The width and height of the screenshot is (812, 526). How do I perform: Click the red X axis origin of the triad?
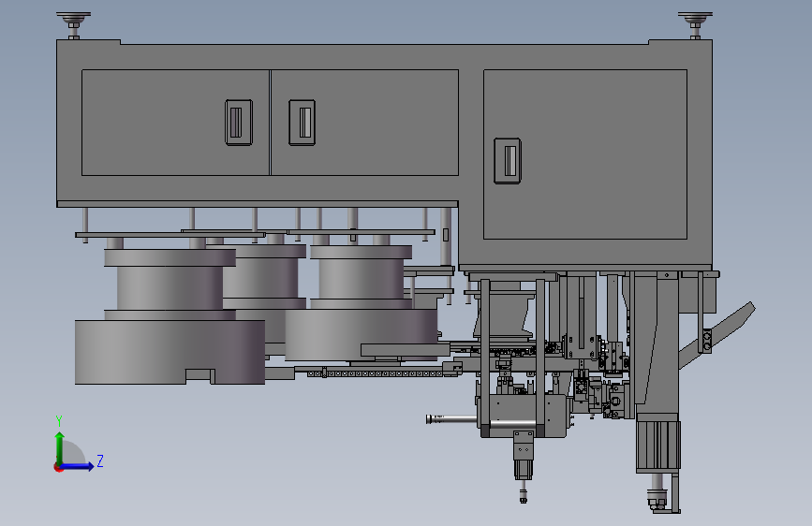click(x=57, y=467)
